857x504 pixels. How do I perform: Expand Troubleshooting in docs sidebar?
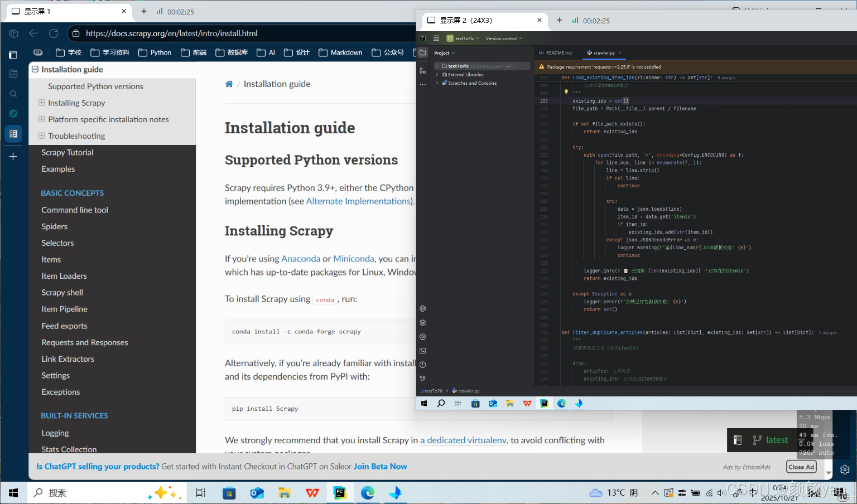(x=41, y=135)
